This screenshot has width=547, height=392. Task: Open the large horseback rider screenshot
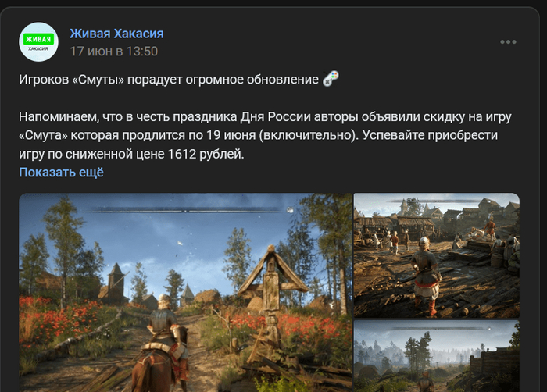click(185, 292)
